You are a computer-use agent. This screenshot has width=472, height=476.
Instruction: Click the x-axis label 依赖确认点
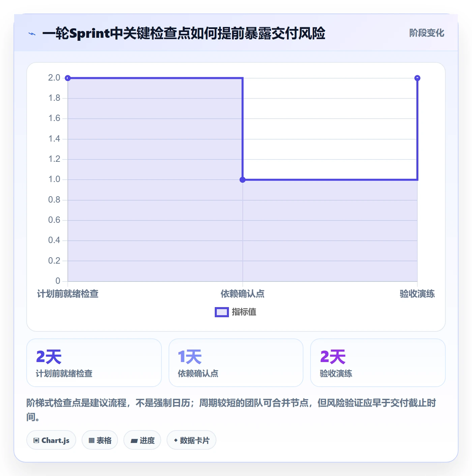pyautogui.click(x=242, y=294)
